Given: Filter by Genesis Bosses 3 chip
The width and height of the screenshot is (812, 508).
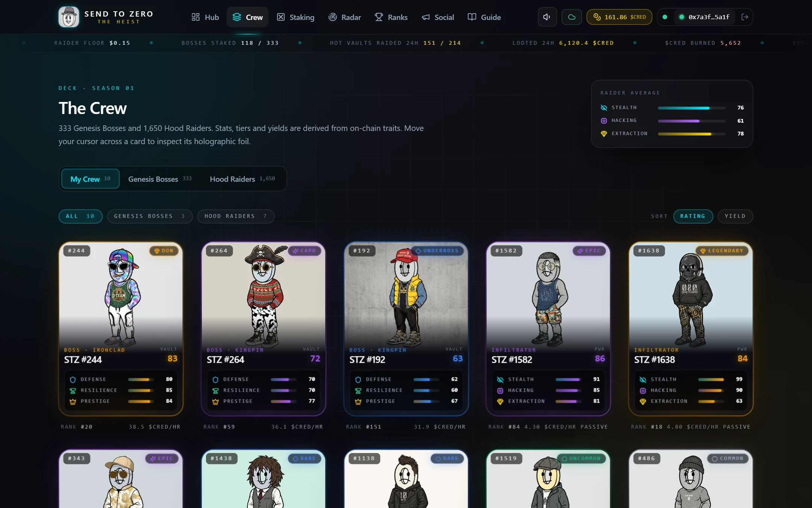Looking at the screenshot, I should (x=150, y=216).
